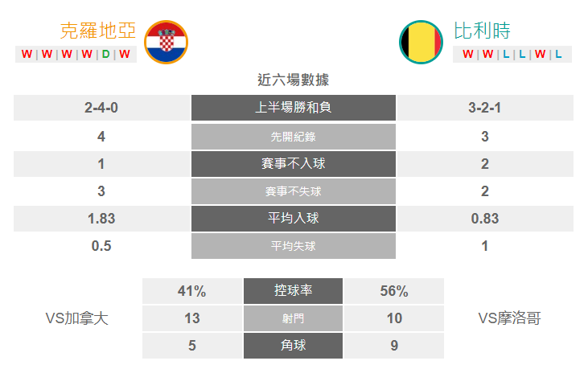Click the 平均入球 stat label
Image resolution: width=588 pixels, height=365 pixels.
[294, 219]
